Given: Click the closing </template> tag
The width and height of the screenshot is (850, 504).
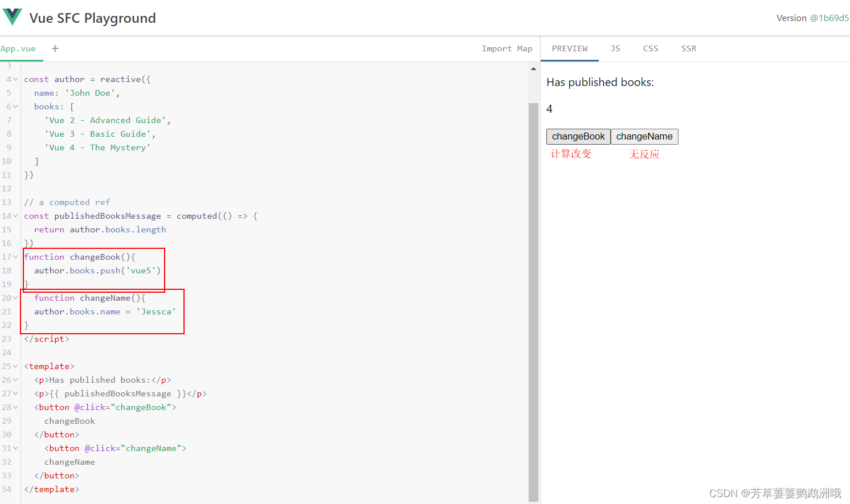Looking at the screenshot, I should pos(52,489).
